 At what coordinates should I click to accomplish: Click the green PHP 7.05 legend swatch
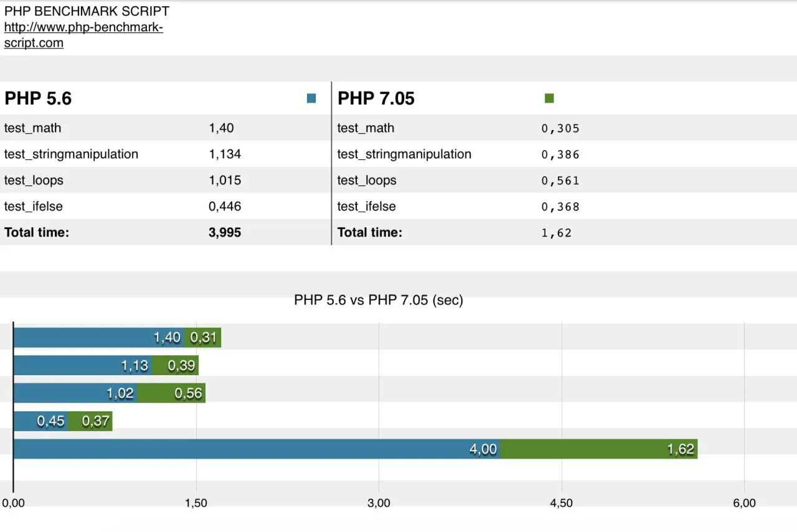549,98
